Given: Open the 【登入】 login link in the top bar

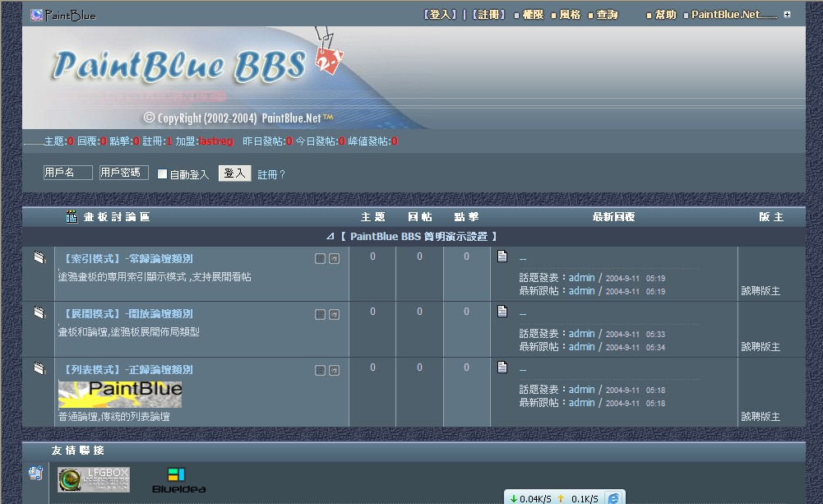Looking at the screenshot, I should pos(441,15).
